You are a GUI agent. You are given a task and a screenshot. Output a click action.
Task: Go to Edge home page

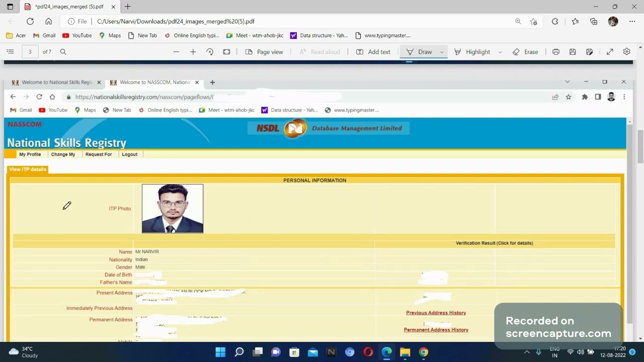48,22
